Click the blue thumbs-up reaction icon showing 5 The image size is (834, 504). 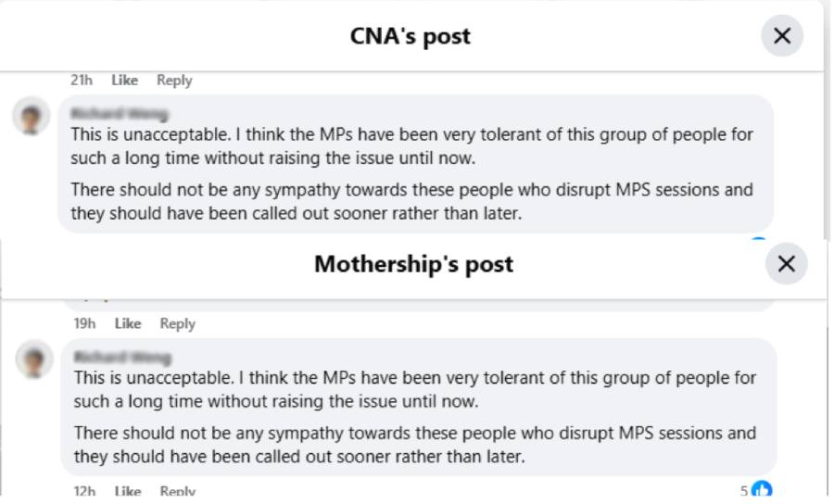click(763, 490)
